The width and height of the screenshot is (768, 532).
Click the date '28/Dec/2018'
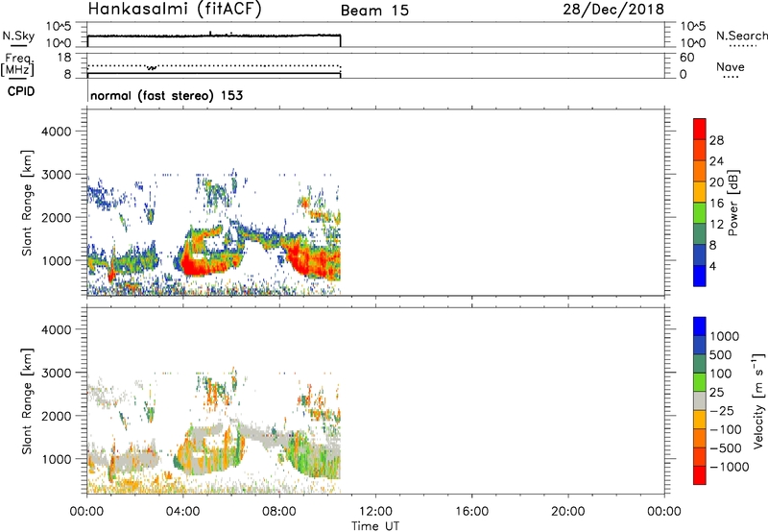click(x=613, y=9)
